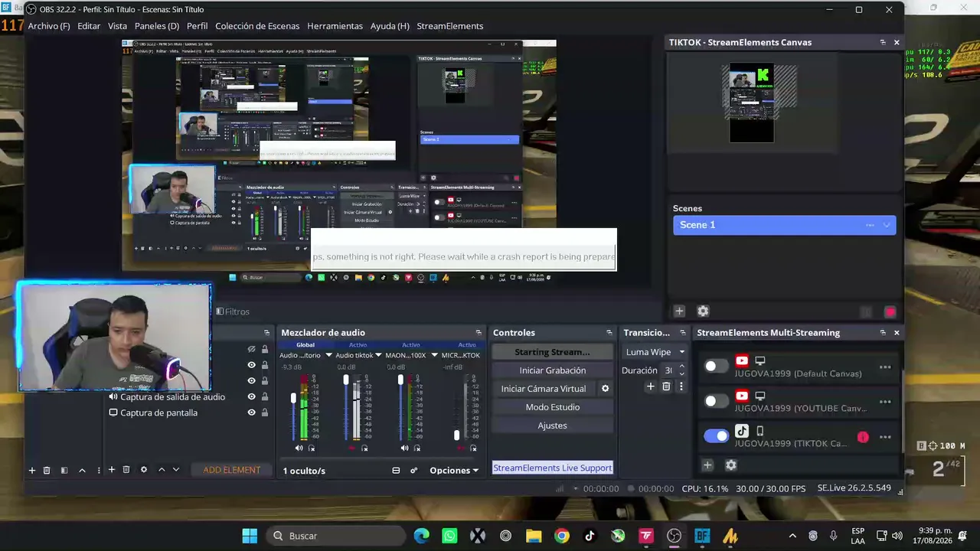This screenshot has width=980, height=551.
Task: Open virtual camera settings gear
Action: [x=605, y=389]
